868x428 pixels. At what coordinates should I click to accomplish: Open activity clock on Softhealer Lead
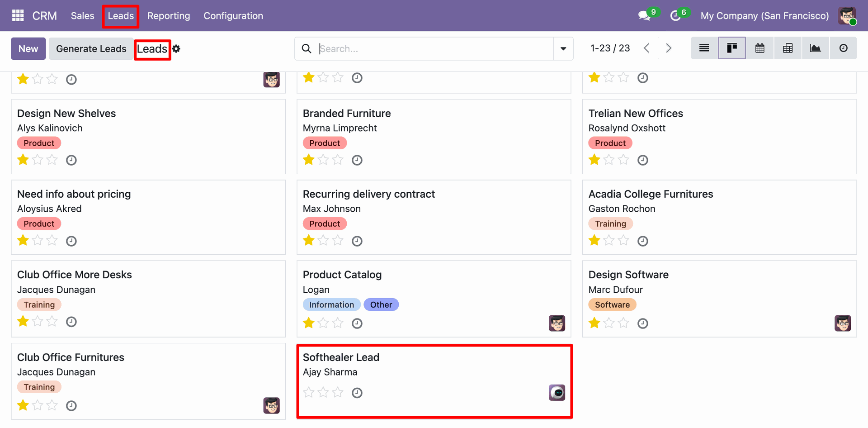click(357, 393)
